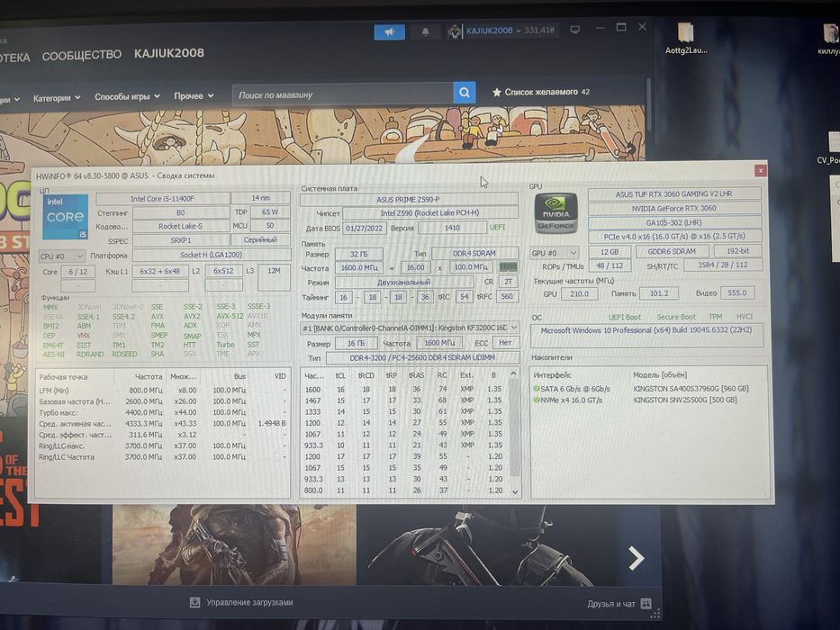The width and height of the screenshot is (840, 630).
Task: Expand the Способы игры menu
Action: [127, 97]
